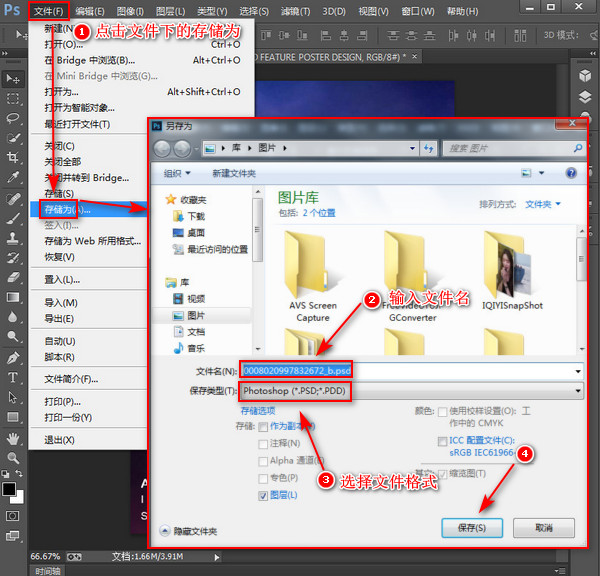Click the 文件名 input field

(411, 371)
